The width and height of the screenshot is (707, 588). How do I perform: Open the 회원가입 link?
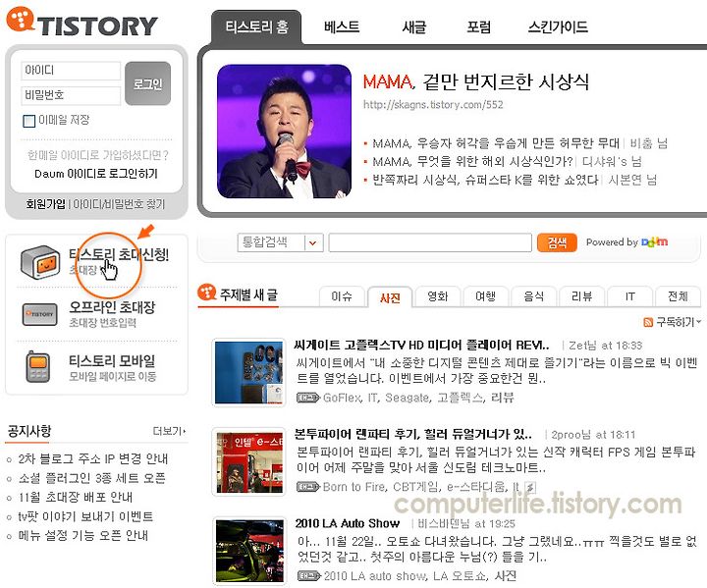(45, 204)
